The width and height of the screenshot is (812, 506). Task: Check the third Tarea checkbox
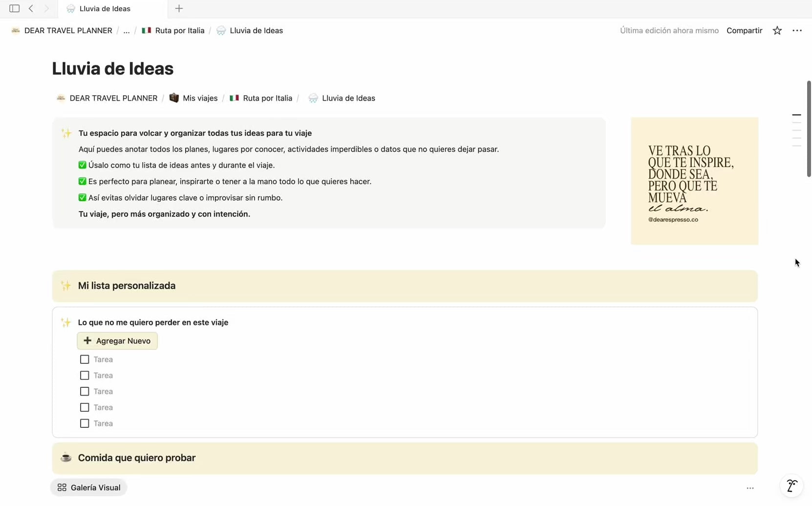point(85,391)
